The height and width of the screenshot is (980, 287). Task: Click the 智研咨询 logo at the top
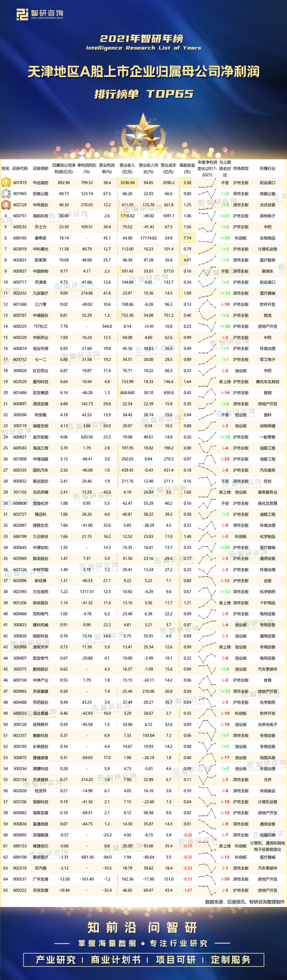[40, 15]
